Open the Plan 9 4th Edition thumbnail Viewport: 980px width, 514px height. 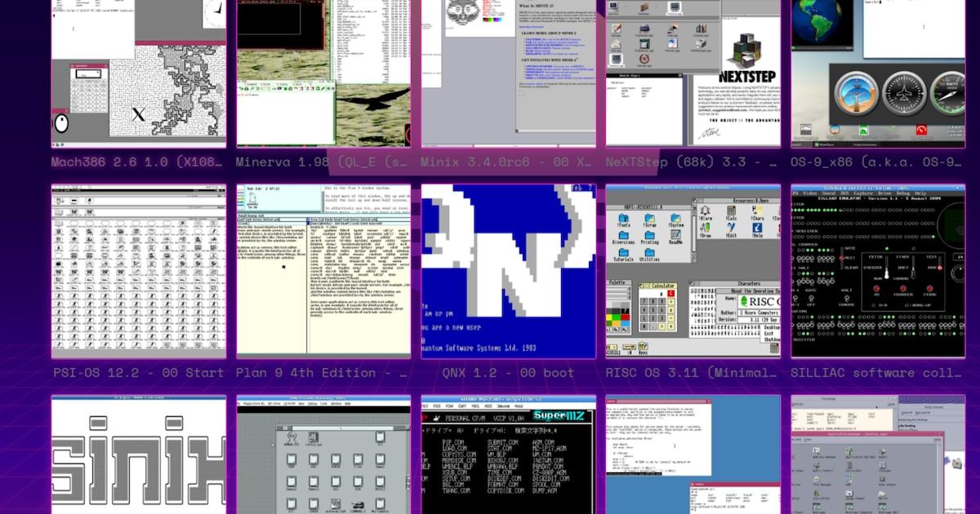click(323, 271)
